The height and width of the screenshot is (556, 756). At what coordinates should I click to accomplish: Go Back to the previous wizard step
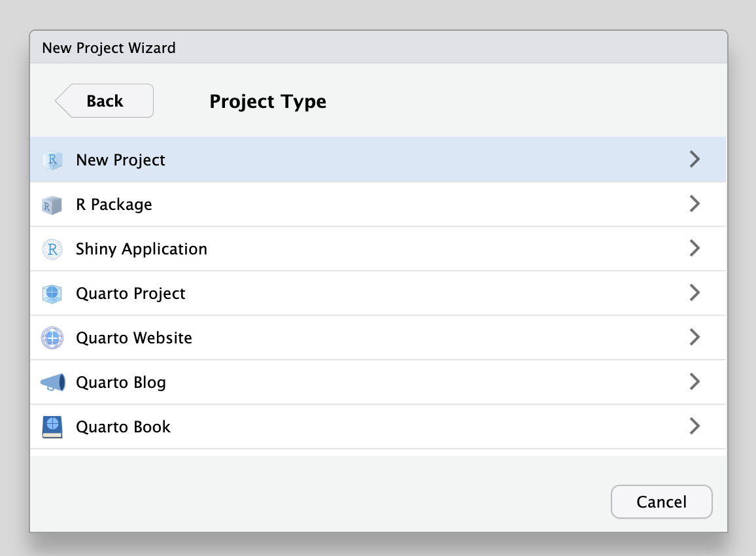pos(105,101)
